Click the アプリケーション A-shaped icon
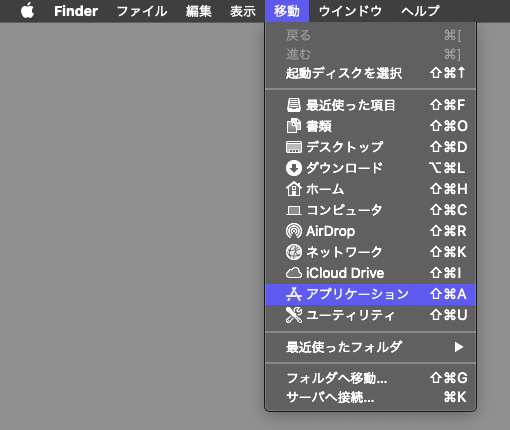This screenshot has width=510, height=430. click(x=294, y=294)
